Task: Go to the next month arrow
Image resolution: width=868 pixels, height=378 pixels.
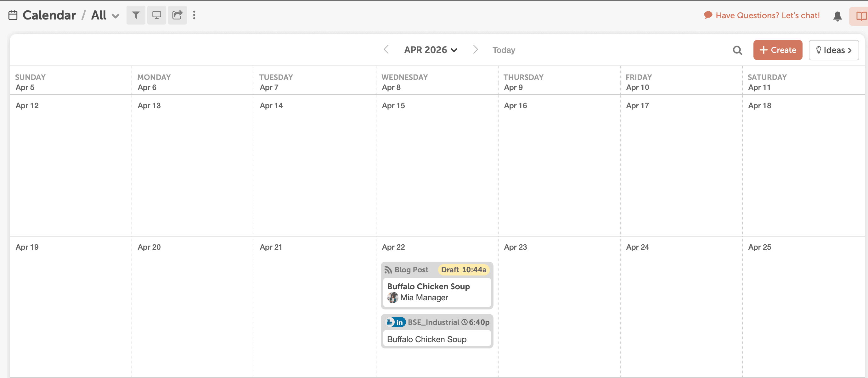Action: click(475, 49)
